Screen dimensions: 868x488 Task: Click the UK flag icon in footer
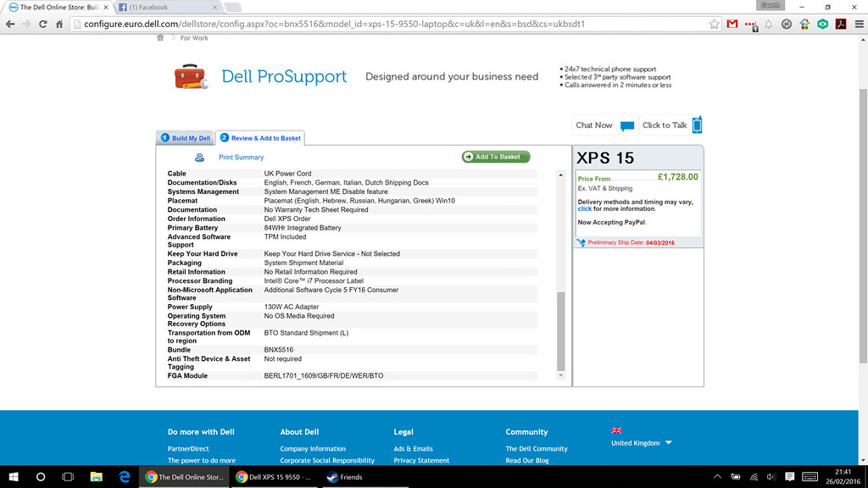(x=616, y=430)
